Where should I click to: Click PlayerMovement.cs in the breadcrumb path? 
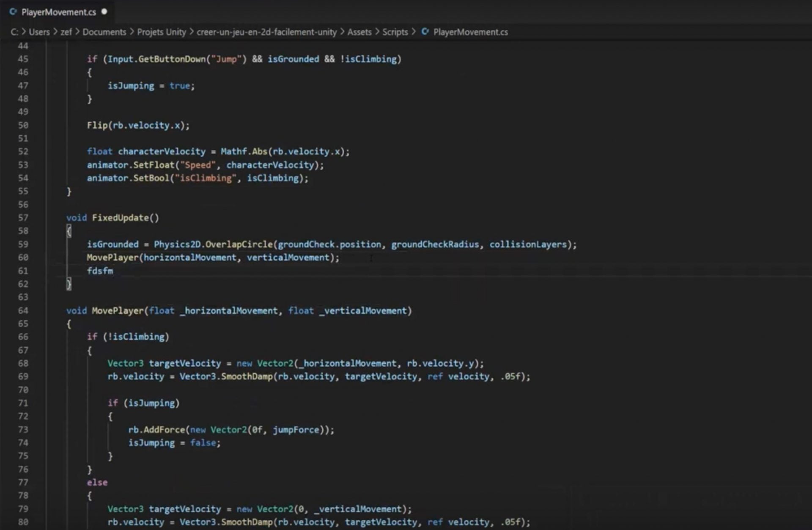click(x=471, y=32)
